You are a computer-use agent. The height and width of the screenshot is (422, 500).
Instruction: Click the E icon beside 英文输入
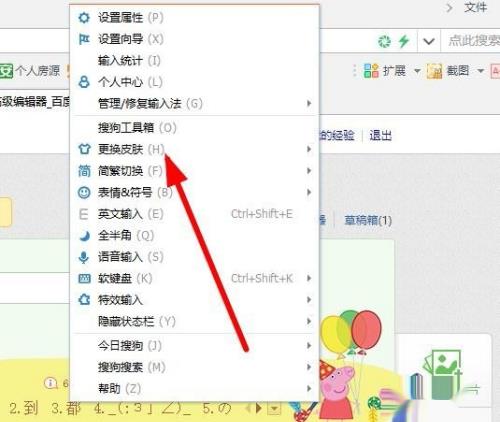(x=84, y=214)
